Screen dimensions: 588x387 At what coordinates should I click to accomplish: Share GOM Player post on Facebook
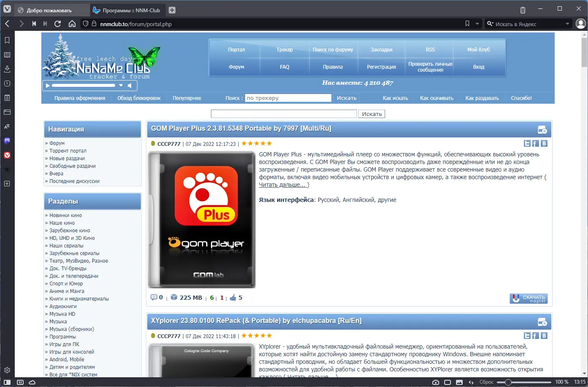pos(536,143)
